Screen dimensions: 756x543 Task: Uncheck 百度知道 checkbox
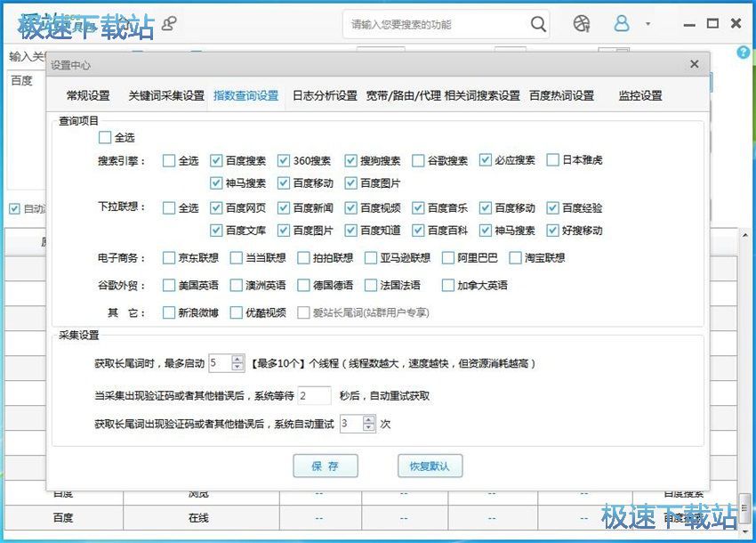coord(350,231)
